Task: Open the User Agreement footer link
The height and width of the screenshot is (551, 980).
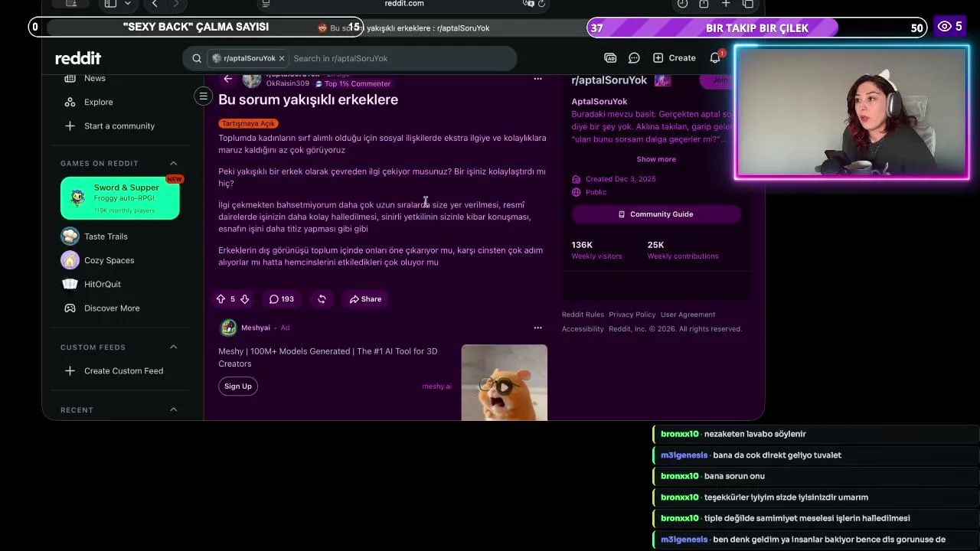Action: [688, 315]
